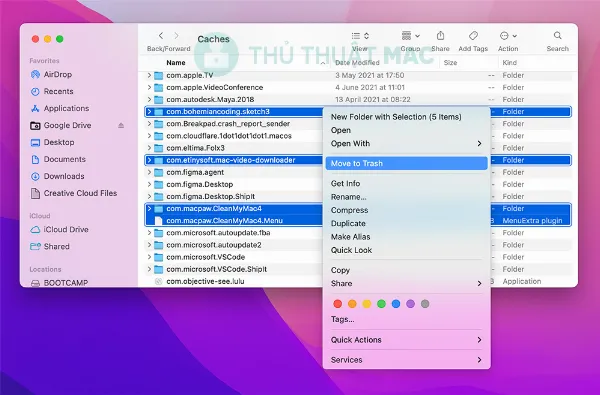Expand the com.apple.VideoConference folder

pos(149,87)
